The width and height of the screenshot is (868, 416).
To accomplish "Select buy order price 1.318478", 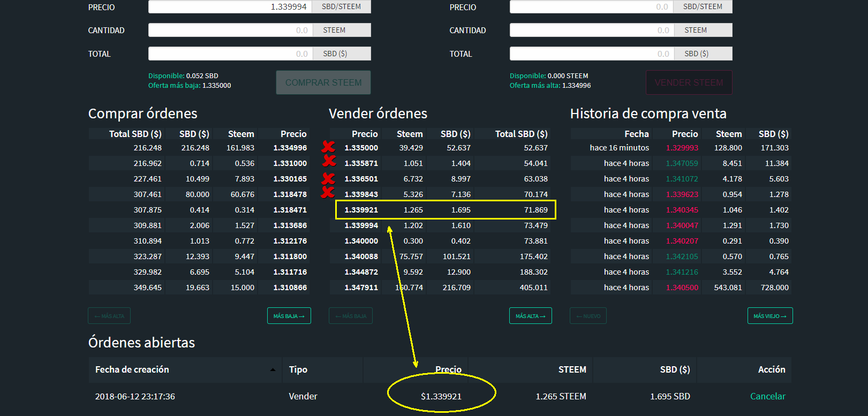I will coord(290,195).
